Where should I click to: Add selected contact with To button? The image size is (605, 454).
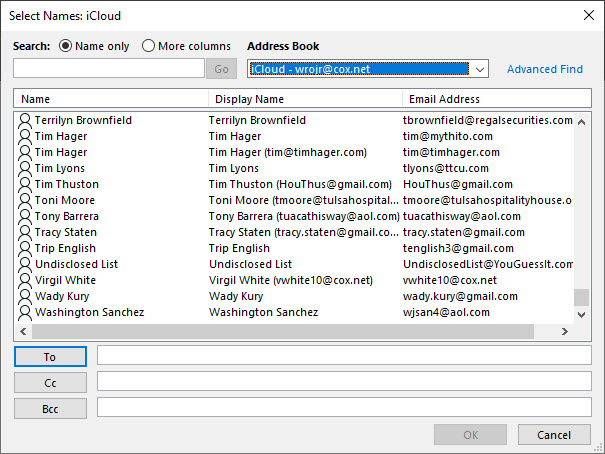coord(50,356)
